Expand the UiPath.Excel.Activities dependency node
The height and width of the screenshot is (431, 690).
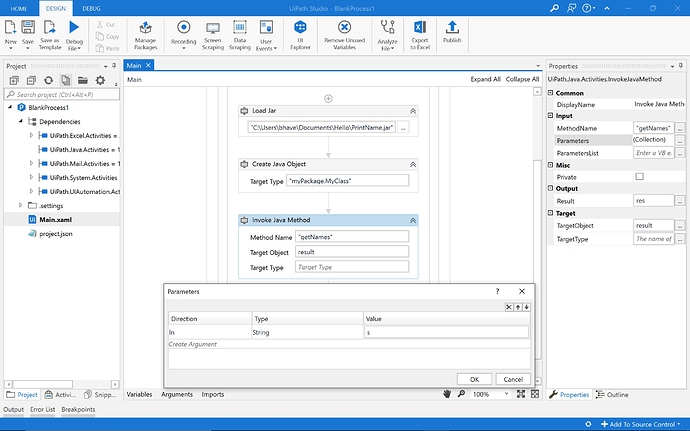(31, 135)
